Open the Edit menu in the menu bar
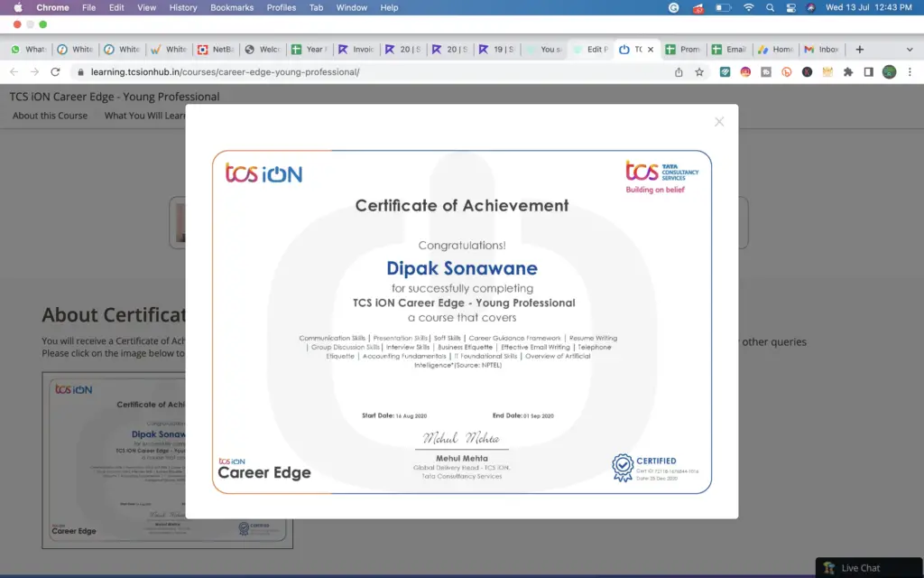Screen dimensions: 924x578 point(116,7)
